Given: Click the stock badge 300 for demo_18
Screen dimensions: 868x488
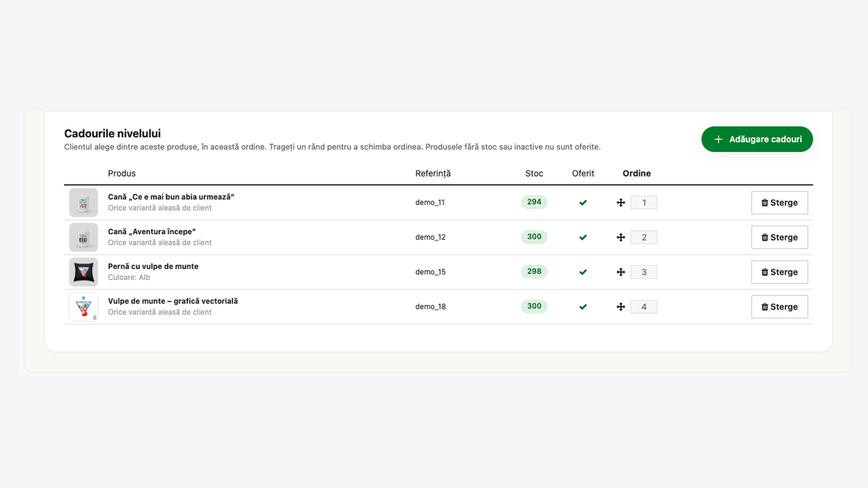Looking at the screenshot, I should pyautogui.click(x=534, y=307).
